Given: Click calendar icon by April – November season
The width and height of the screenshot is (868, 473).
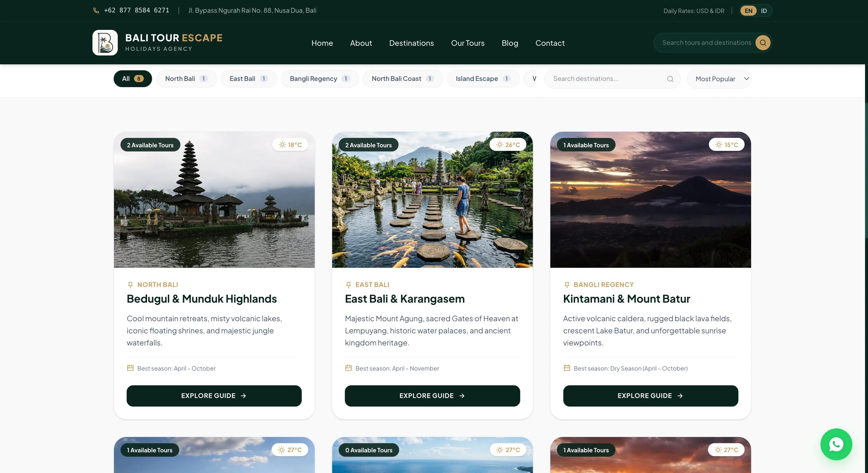Looking at the screenshot, I should [348, 368].
